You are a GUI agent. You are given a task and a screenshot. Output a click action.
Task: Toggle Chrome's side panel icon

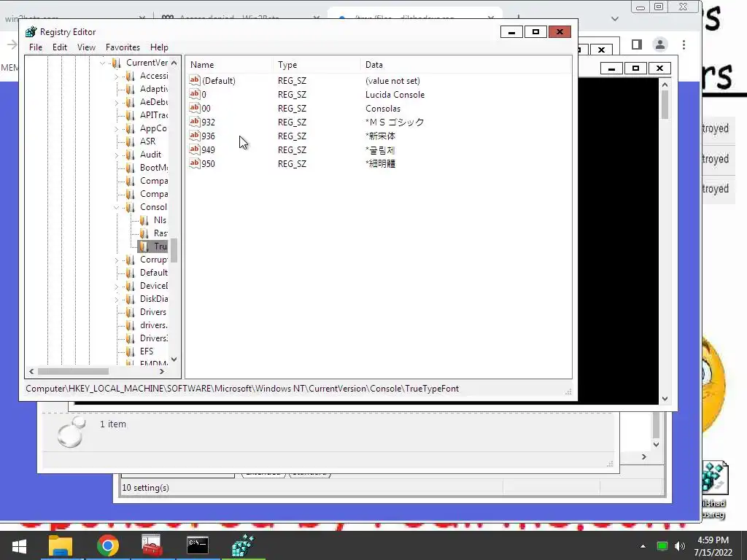click(x=636, y=44)
